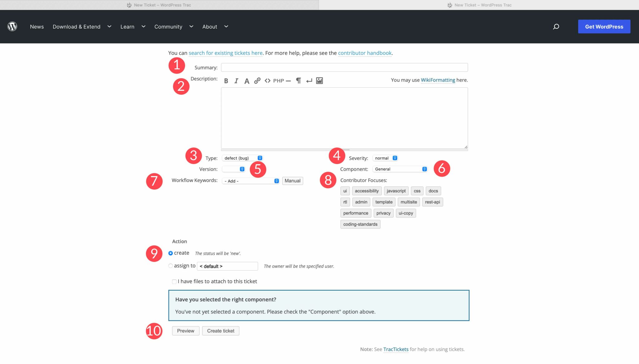This screenshot has width=639, height=364.
Task: Click the PHP code formatting icon
Action: [x=278, y=81]
